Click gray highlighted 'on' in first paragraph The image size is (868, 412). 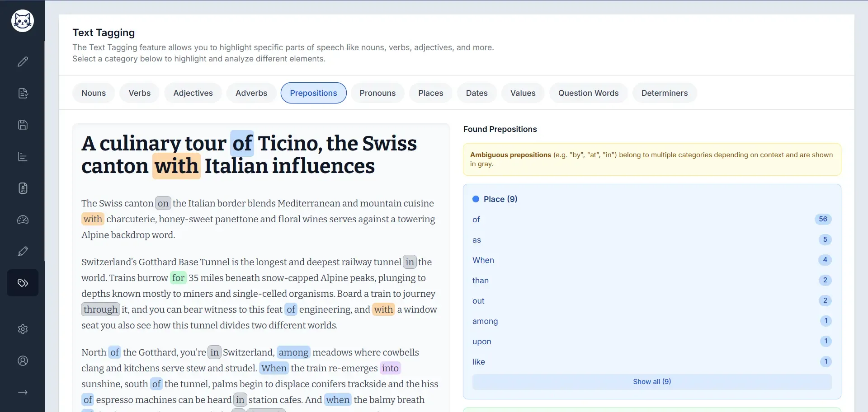tap(163, 203)
